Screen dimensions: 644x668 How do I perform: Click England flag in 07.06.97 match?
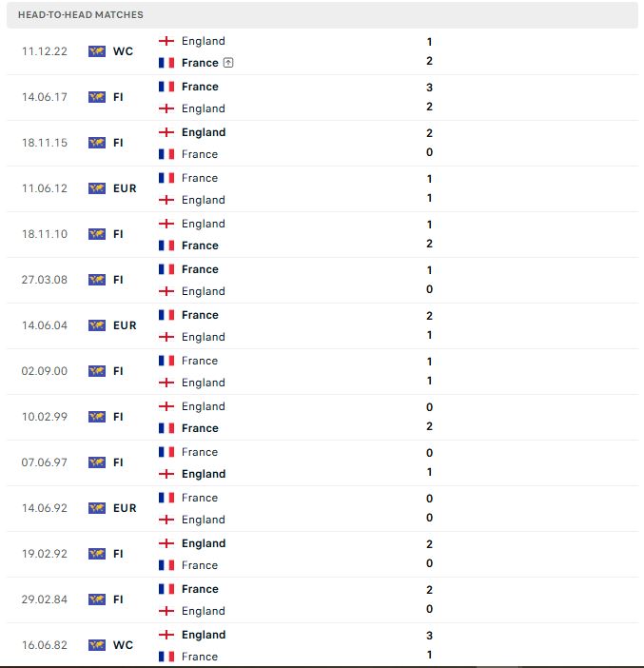click(166, 474)
